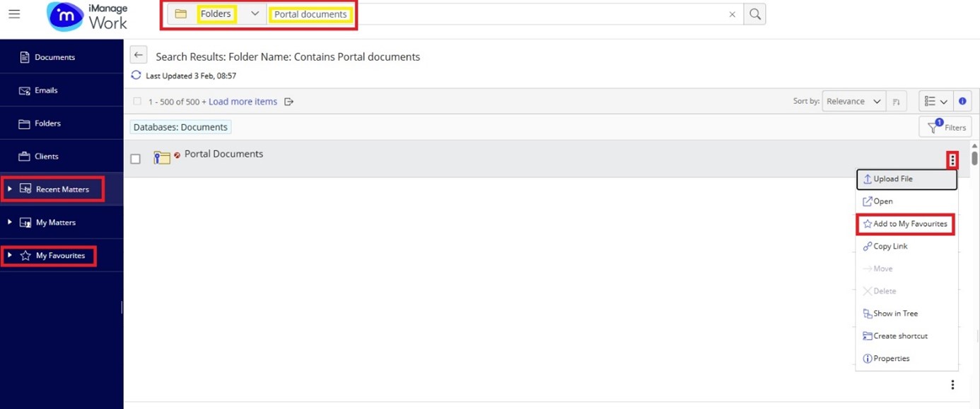
Task: Select Show in Tree from the context menu
Action: pyautogui.click(x=894, y=313)
